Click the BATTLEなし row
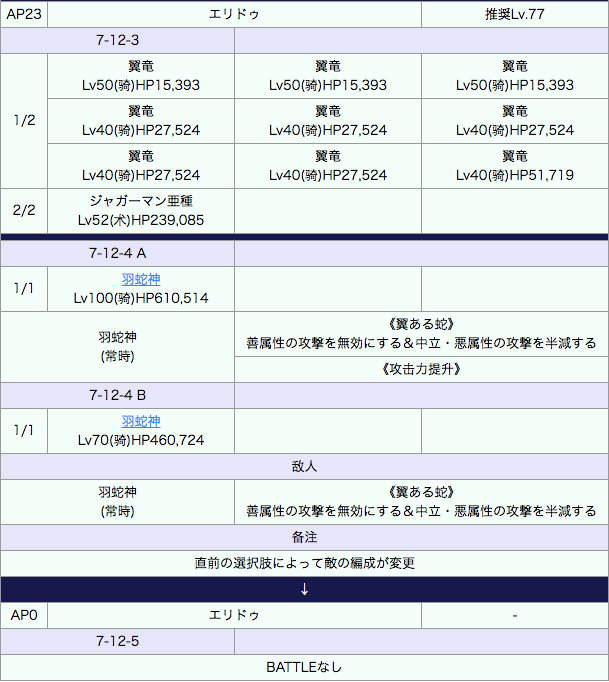 point(304,667)
